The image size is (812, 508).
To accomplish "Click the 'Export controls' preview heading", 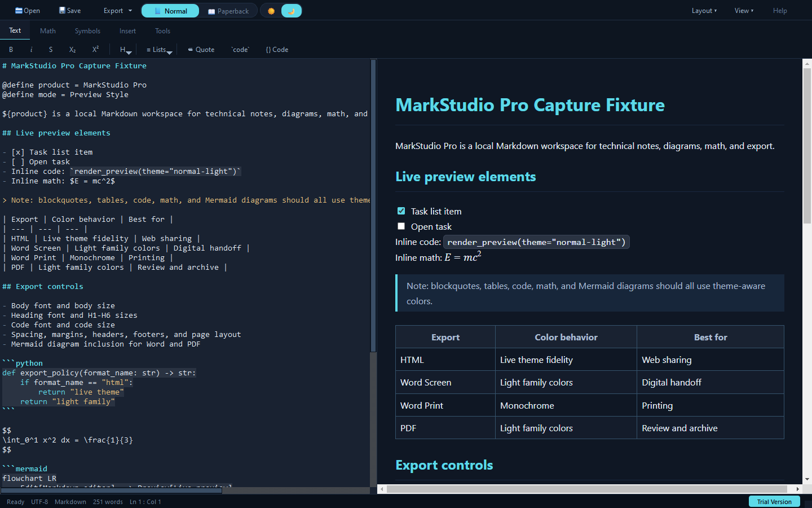I will 444,465.
